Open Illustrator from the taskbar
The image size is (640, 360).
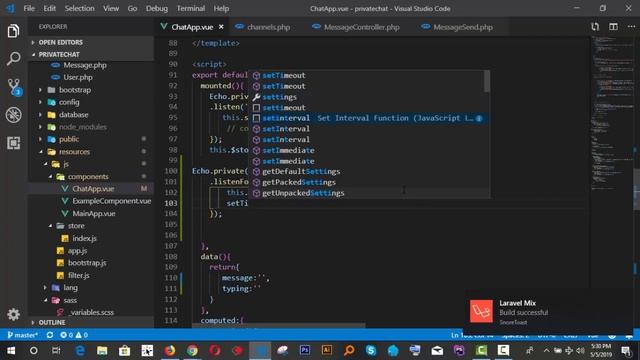(x=327, y=350)
